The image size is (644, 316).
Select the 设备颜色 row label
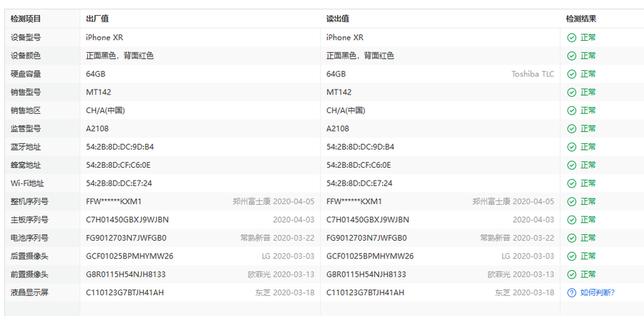26,56
